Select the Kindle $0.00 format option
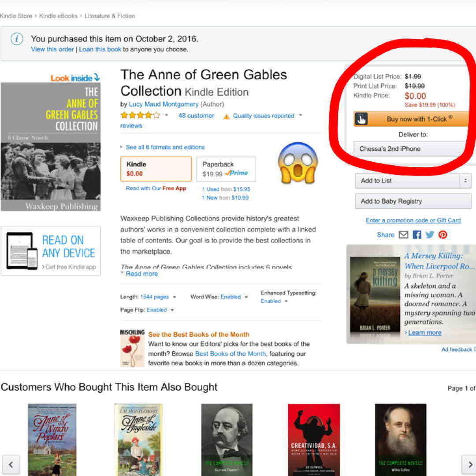476x476 pixels. 156,169
